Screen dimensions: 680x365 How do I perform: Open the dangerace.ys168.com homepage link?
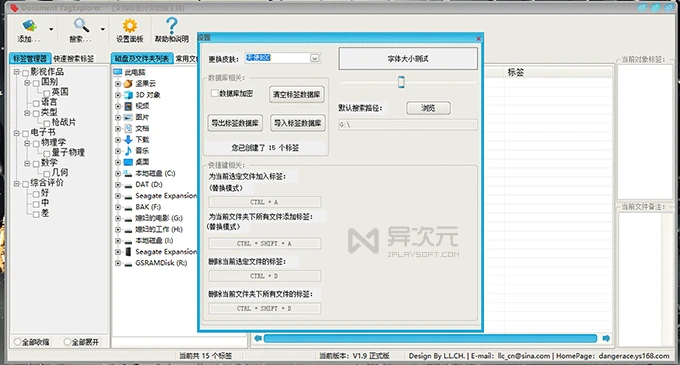click(634, 356)
